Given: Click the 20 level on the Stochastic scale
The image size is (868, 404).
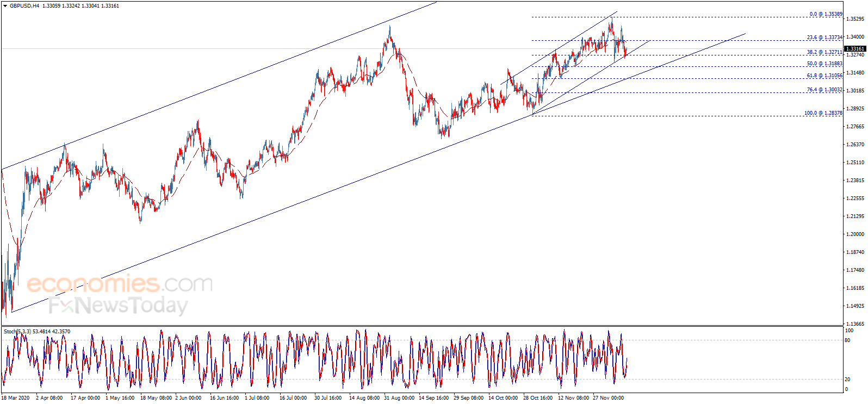Looking at the screenshot, I should [847, 380].
